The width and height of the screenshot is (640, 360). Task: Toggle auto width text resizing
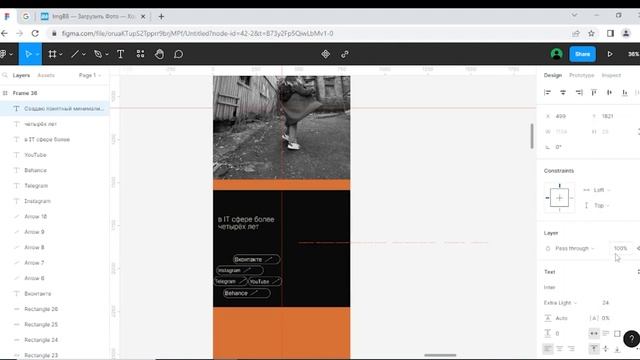click(x=594, y=333)
